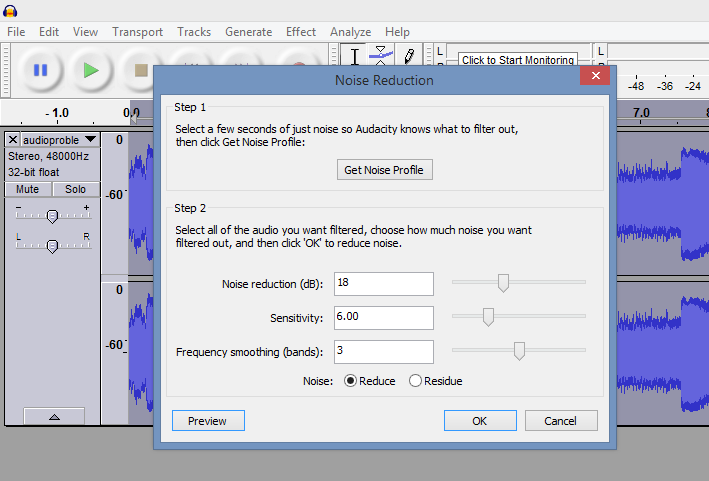Select the Selection (I-beam) tool

355,56
